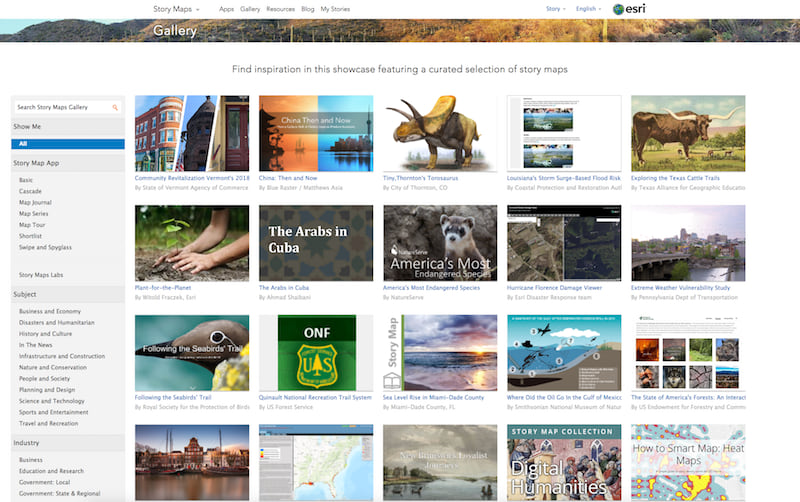The width and height of the screenshot is (800, 502).
Task: Click Hurricane Florence Damage Viewer title link
Action: click(554, 288)
